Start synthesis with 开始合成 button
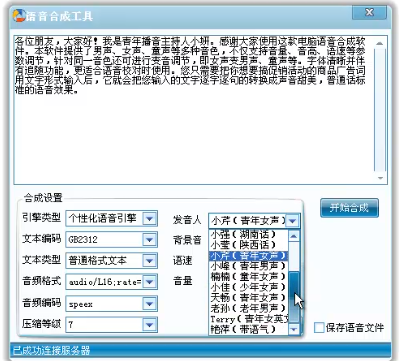 [349, 208]
